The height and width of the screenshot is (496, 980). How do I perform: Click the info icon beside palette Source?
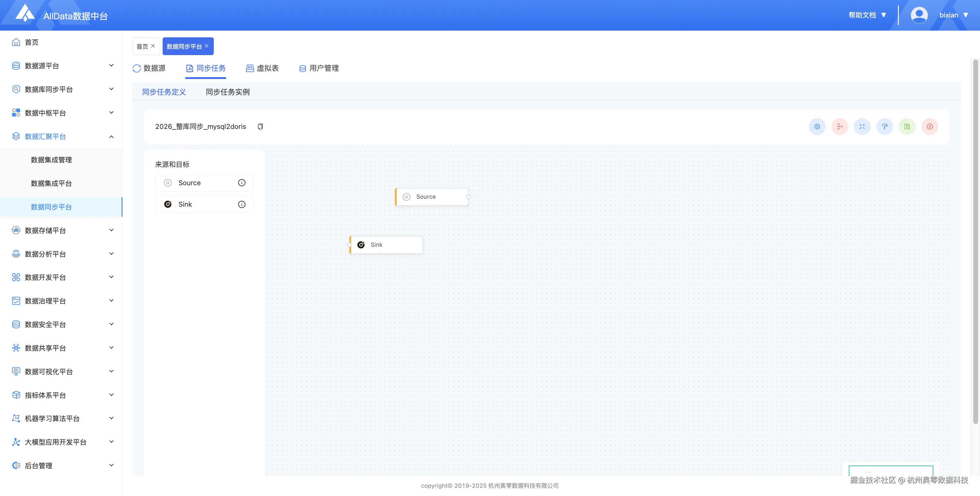242,182
